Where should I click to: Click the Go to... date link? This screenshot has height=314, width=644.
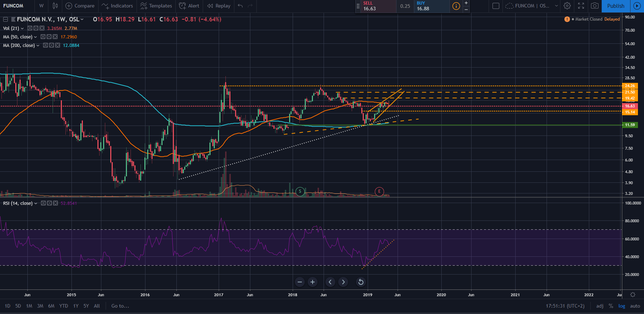[120, 306]
